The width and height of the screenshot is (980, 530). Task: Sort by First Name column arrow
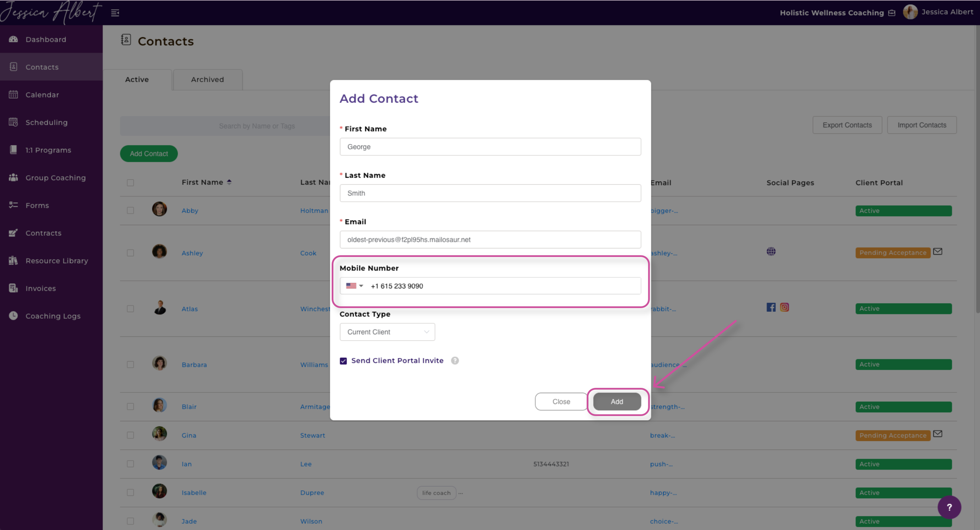coord(229,182)
